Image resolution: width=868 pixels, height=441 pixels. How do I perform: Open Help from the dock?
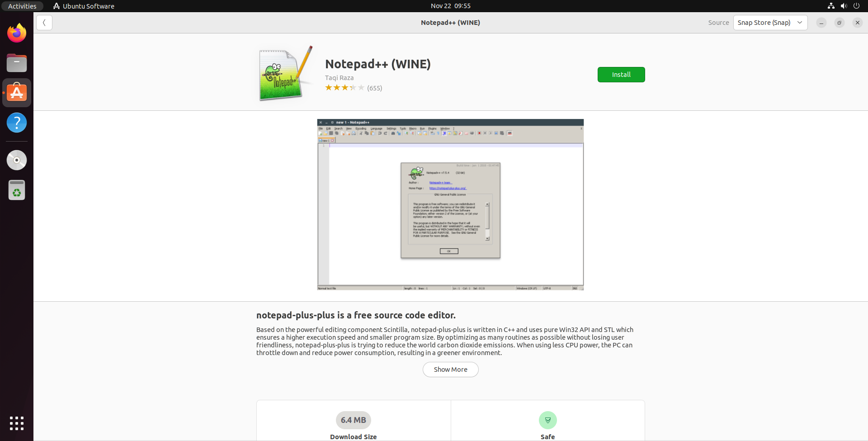[17, 123]
